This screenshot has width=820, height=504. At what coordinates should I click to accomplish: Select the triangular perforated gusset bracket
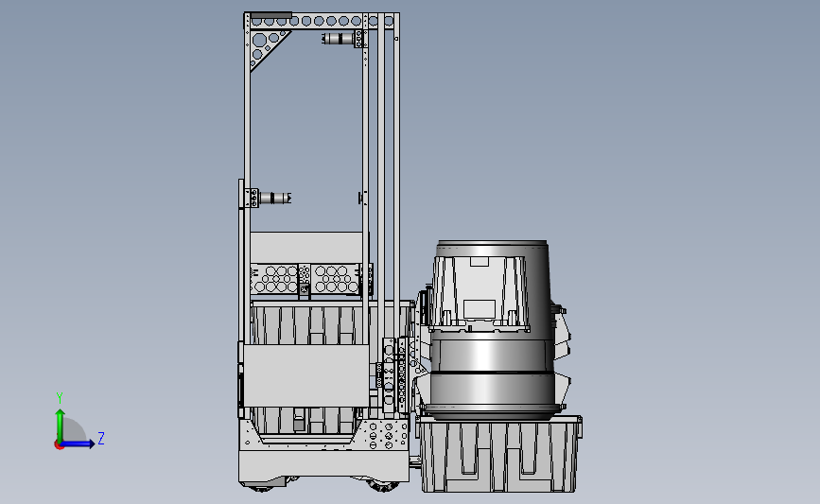pyautogui.click(x=270, y=50)
